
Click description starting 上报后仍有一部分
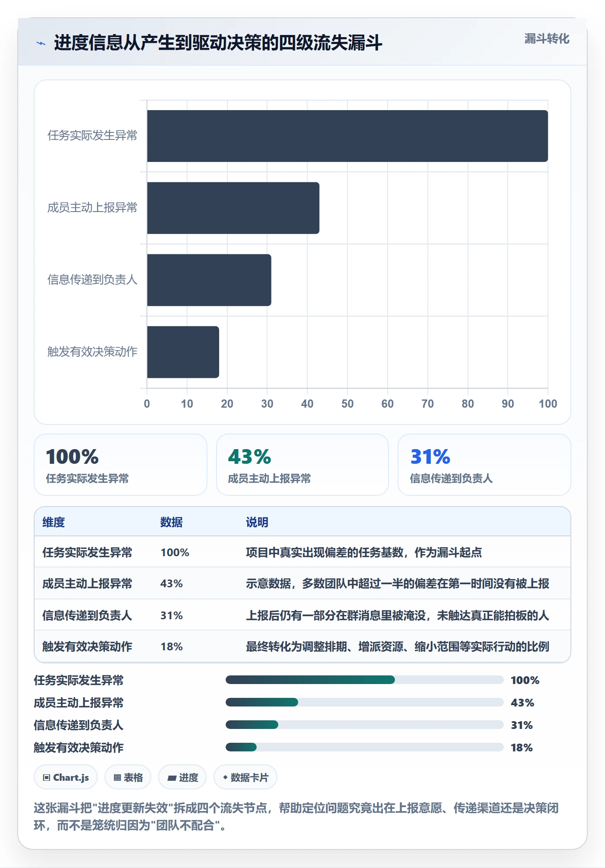[398, 615]
